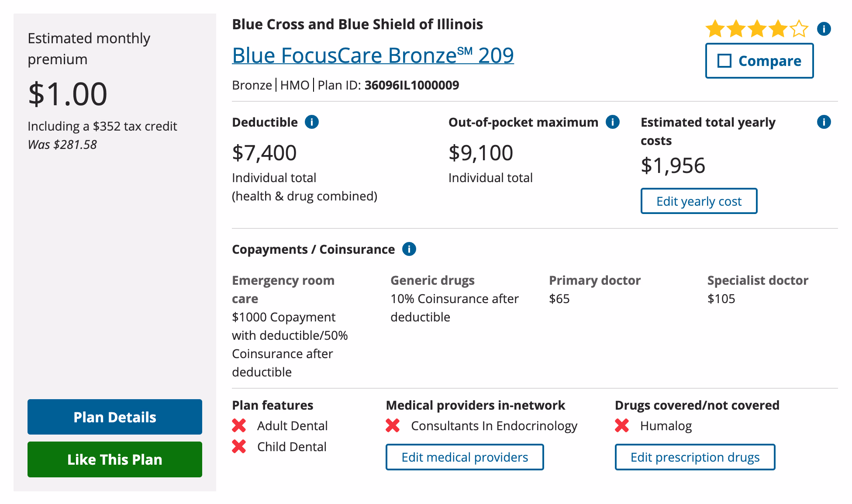
Task: Click the empty fifth rating star
Action: [798, 29]
